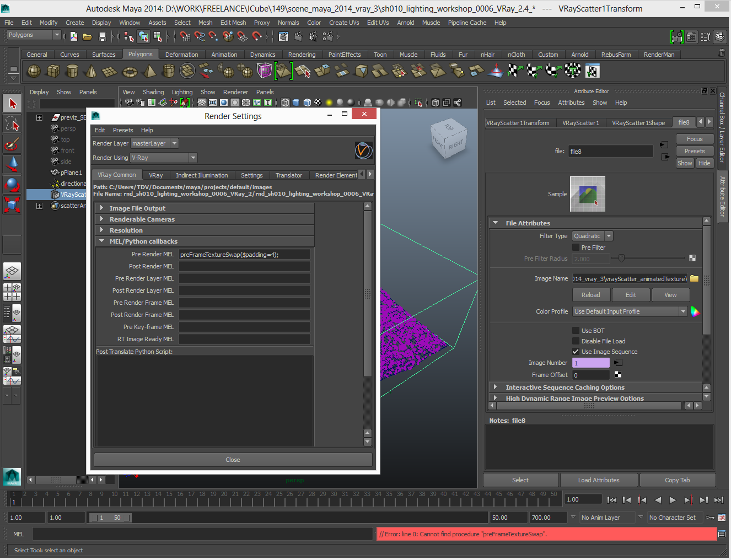The width and height of the screenshot is (731, 560).
Task: Toggle wireframe cube icon in viewport bar
Action: coord(285,103)
